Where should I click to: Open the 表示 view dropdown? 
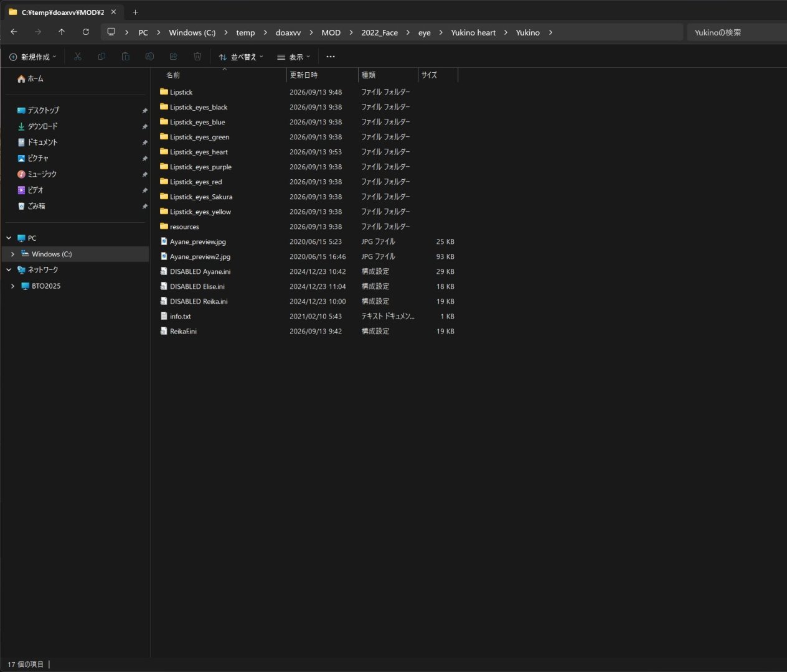(293, 57)
